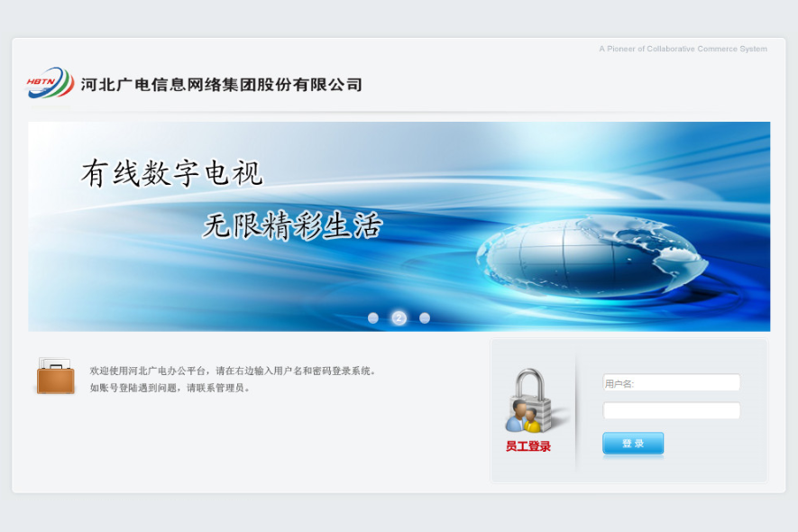Screen dimensions: 798x532
Task: Select the first banner slide dot
Action: point(373,318)
